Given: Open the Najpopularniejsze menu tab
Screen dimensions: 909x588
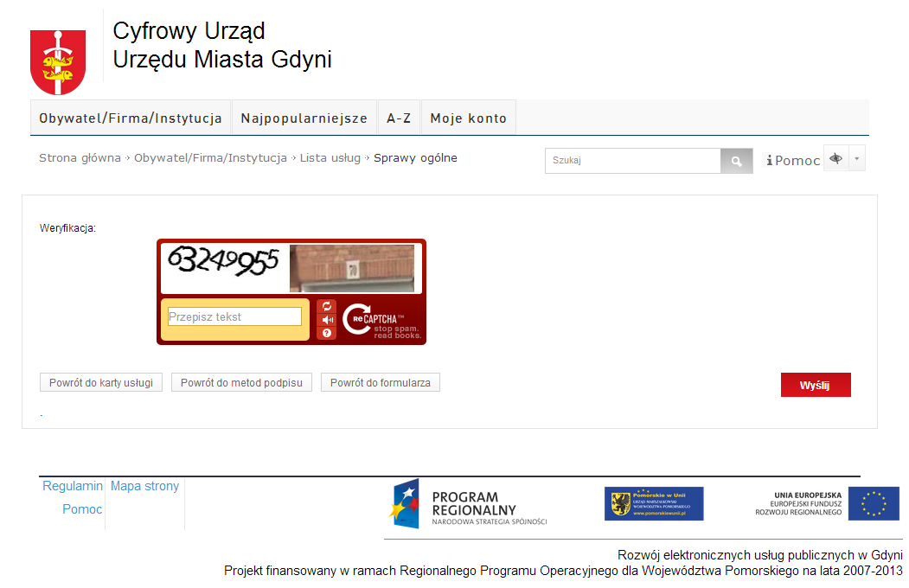Looking at the screenshot, I should click(304, 118).
